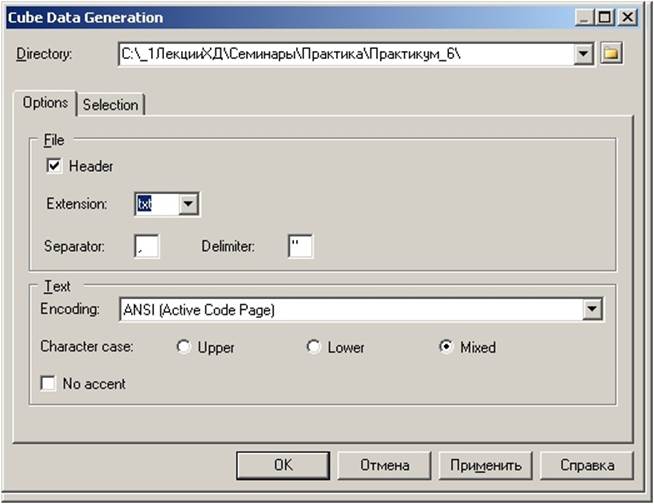
Task: Open help with Справка button
Action: point(587,465)
